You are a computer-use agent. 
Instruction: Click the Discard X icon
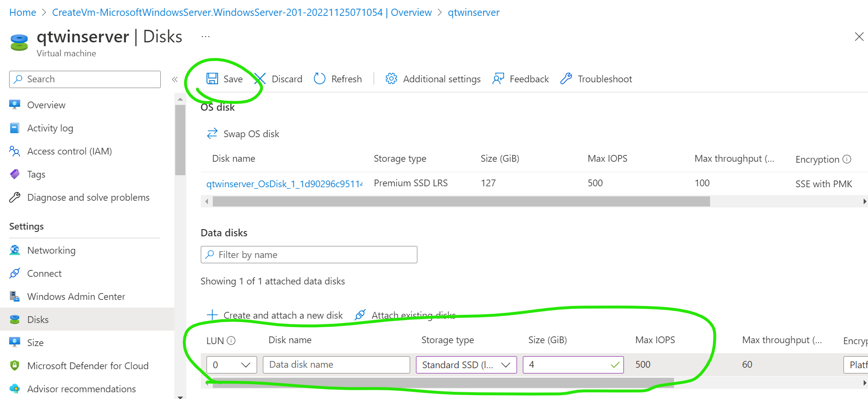[x=260, y=78]
